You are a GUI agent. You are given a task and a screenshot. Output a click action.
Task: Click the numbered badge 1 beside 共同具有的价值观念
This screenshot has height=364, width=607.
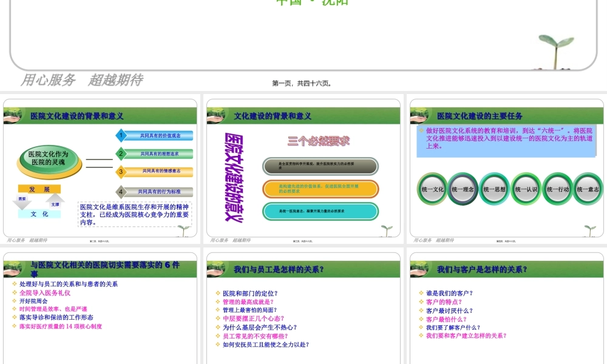121,135
